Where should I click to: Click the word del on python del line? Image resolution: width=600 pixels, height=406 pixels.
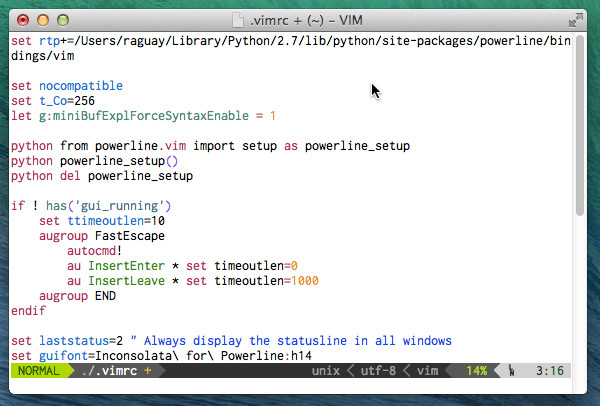70,176
